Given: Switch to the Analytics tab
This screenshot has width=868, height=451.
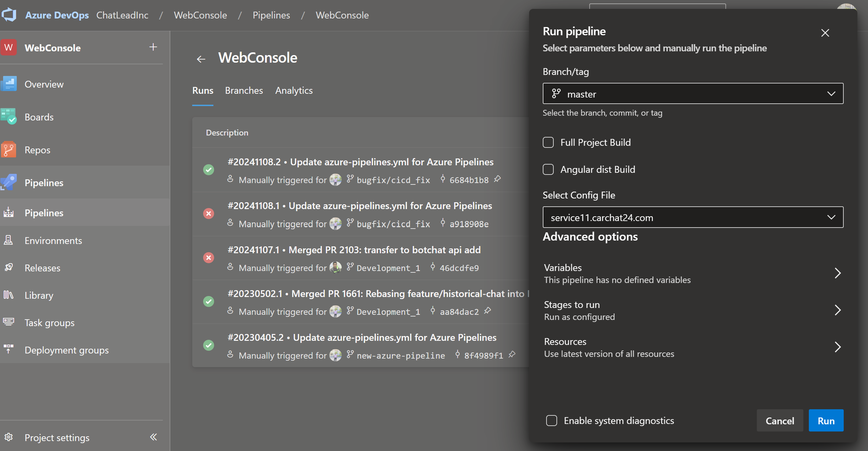Looking at the screenshot, I should pyautogui.click(x=294, y=90).
